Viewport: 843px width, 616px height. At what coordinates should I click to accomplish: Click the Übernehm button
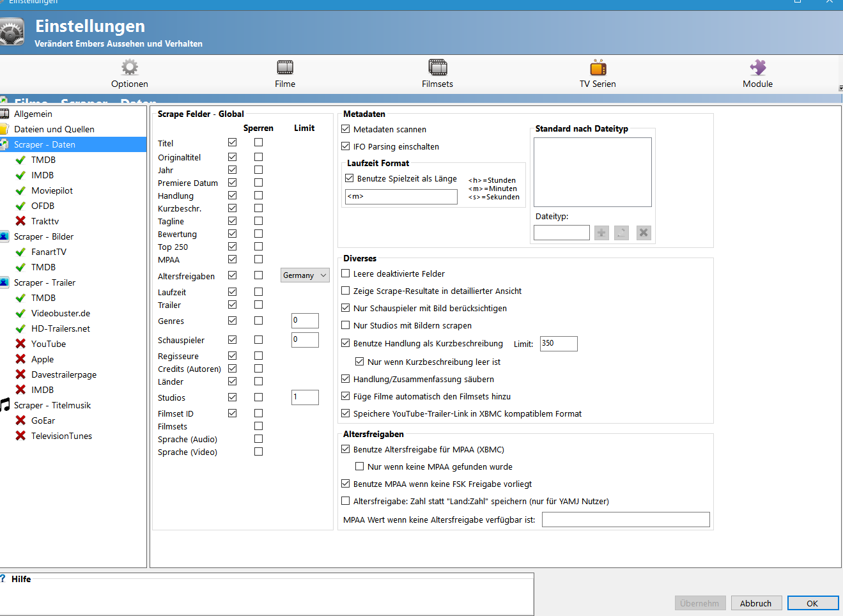700,603
